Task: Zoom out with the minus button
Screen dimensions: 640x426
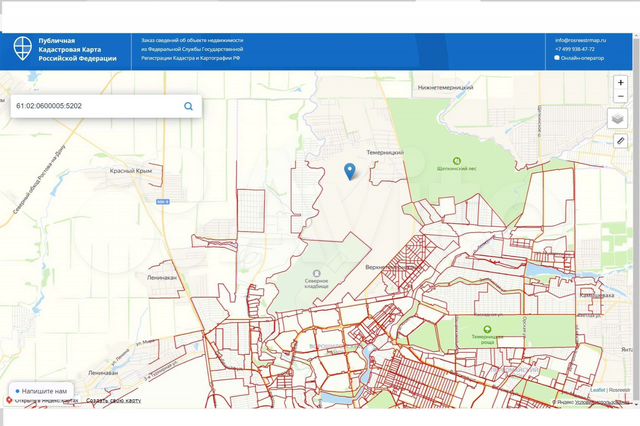Action: point(620,95)
